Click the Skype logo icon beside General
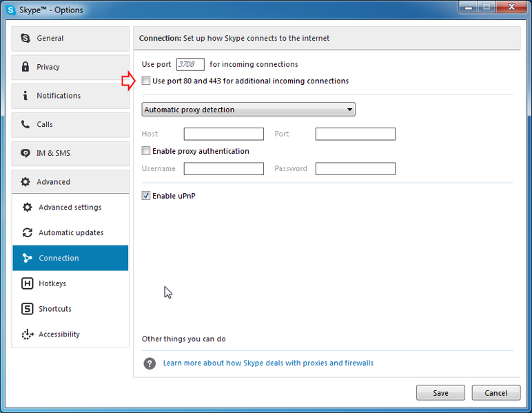Screen dimensions: 532x413 (25, 39)
